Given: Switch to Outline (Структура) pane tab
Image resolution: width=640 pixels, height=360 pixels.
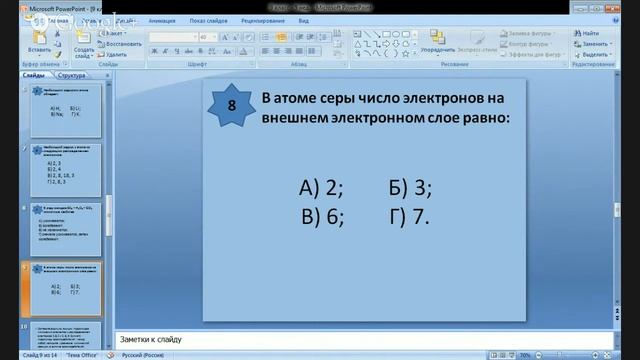Looking at the screenshot, I should (x=71, y=76).
